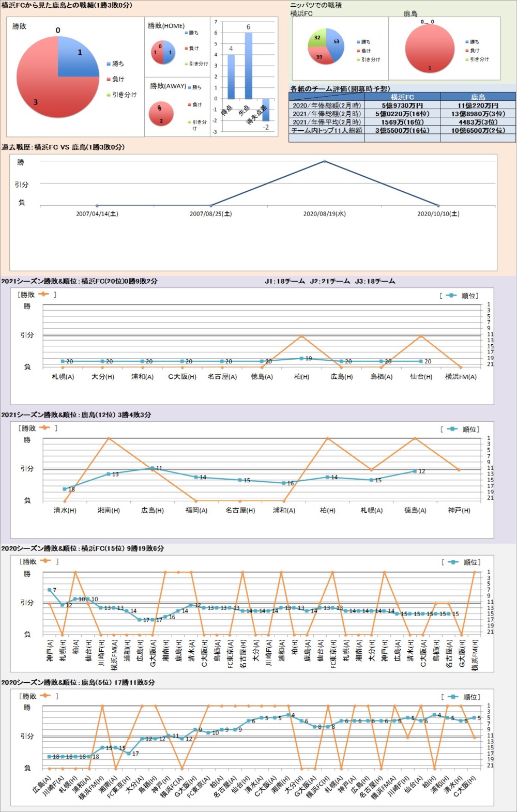
Task: Click the blue 勝ち legend marker beside main pie
Action: [x=108, y=64]
